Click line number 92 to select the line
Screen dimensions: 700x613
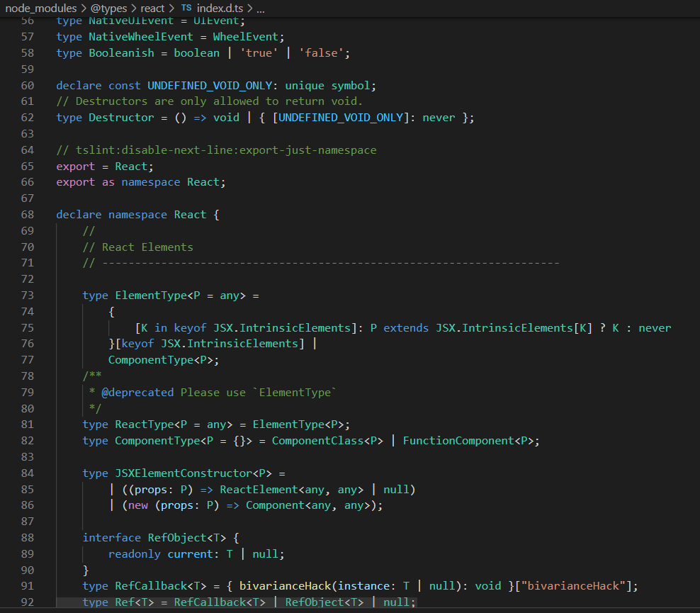pos(27,602)
